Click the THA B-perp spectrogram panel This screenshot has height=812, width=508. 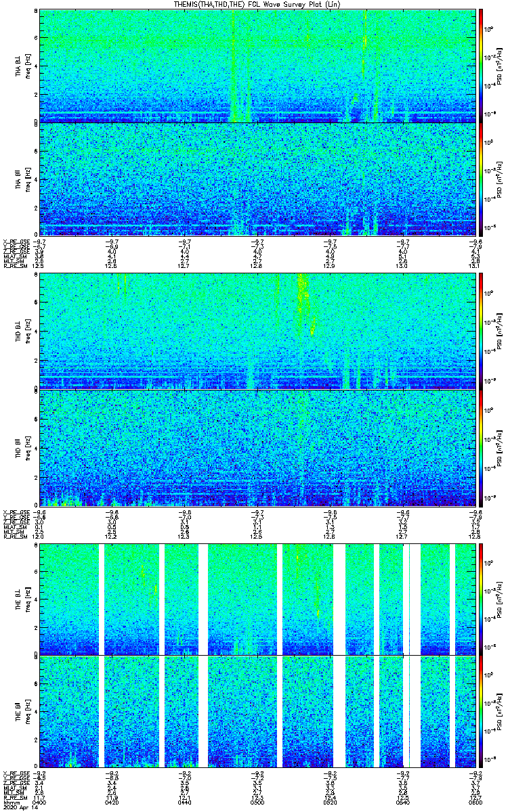point(257,65)
